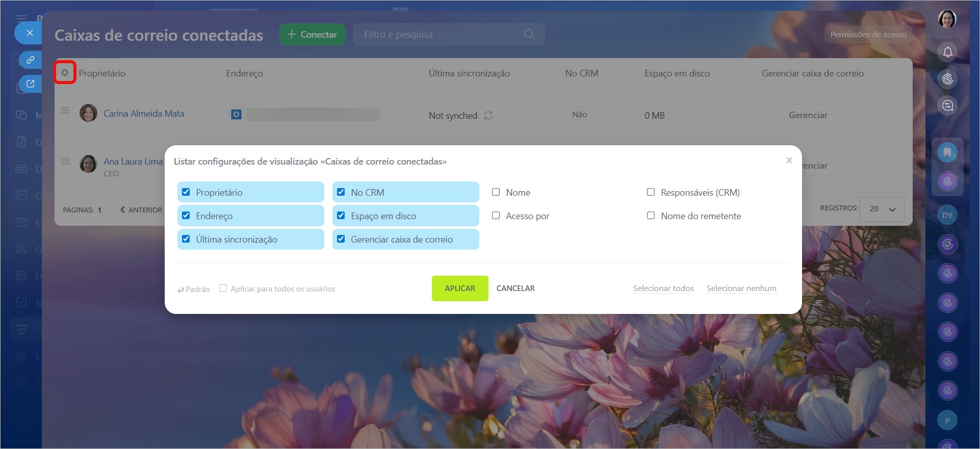This screenshot has width=980, height=449.
Task: Click the notifications bell icon
Action: pyautogui.click(x=947, y=52)
